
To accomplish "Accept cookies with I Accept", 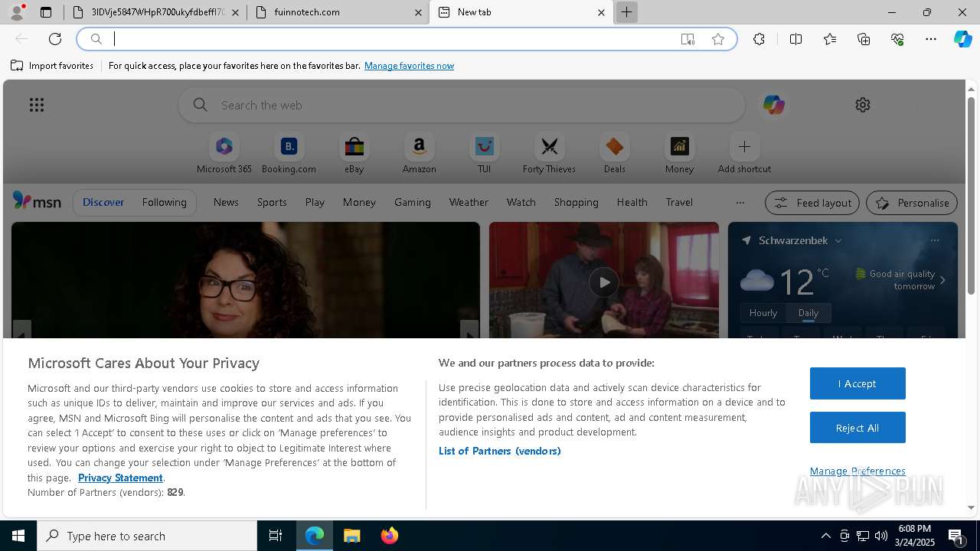I will (857, 383).
